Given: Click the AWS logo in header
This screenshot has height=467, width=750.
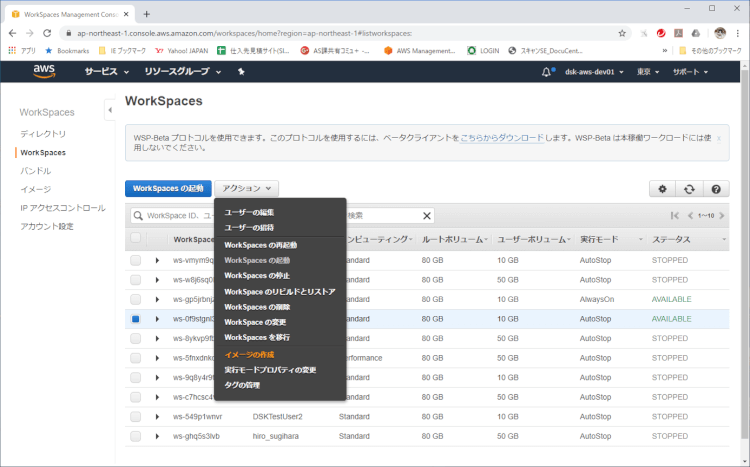Looking at the screenshot, I should (43, 72).
